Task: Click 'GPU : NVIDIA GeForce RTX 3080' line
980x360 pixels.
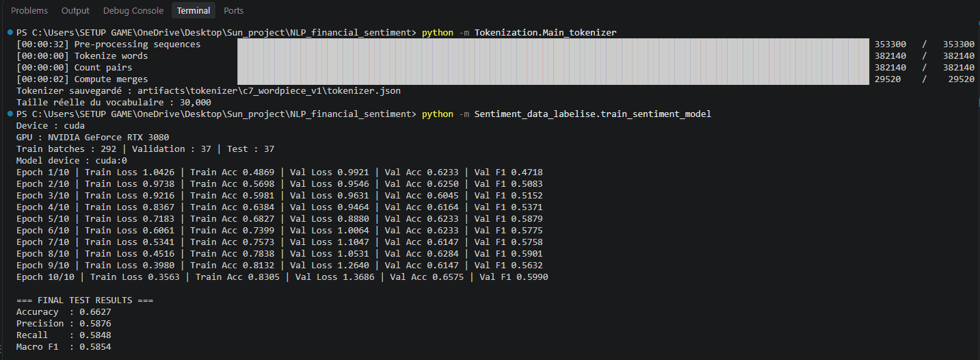Action: tap(92, 137)
